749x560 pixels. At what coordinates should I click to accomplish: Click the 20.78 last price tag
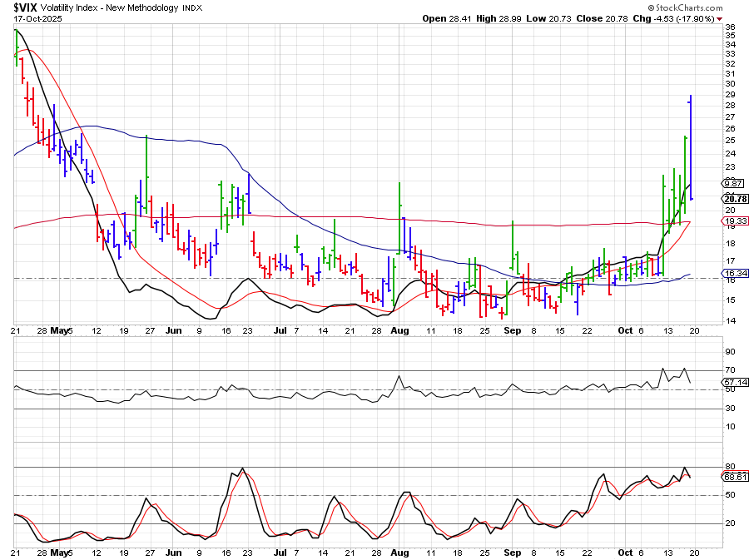[x=736, y=199]
